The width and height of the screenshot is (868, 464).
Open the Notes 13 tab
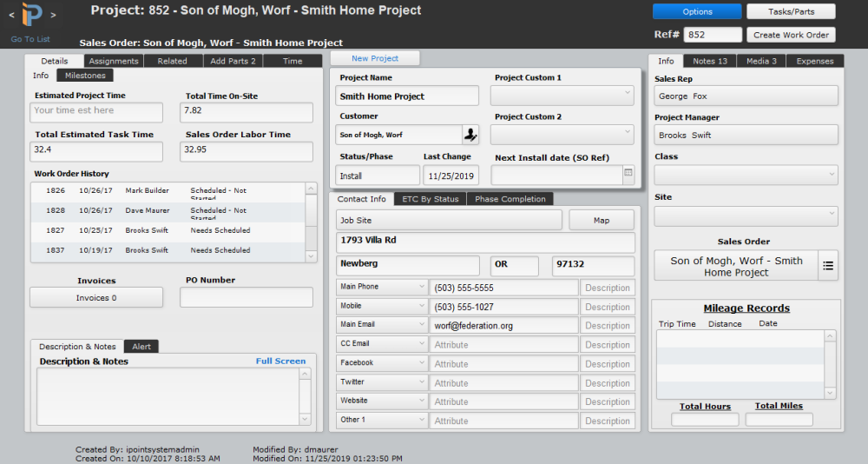pos(710,61)
